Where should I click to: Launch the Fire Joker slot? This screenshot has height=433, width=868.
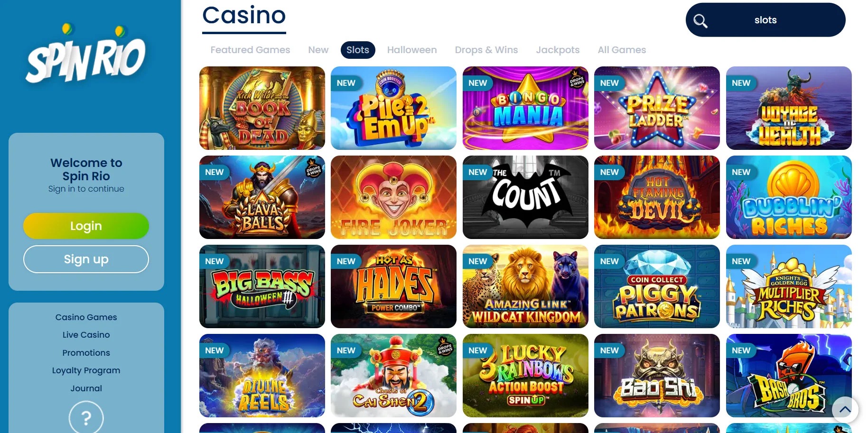pos(393,197)
